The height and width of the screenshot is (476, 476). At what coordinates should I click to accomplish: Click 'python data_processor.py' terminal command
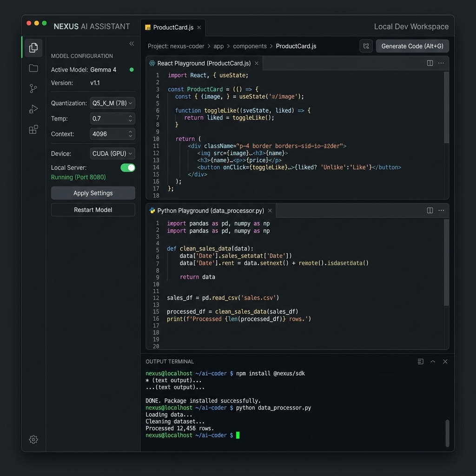click(x=273, y=407)
